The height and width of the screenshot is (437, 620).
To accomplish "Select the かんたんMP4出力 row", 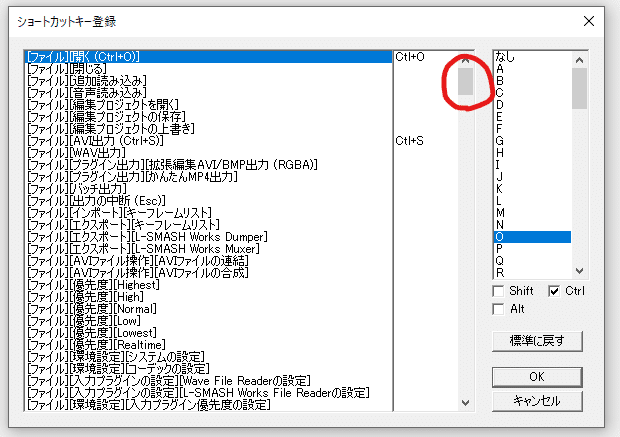I will 208,177.
